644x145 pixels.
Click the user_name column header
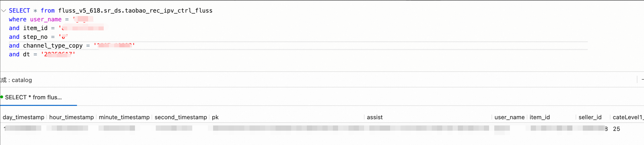509,117
